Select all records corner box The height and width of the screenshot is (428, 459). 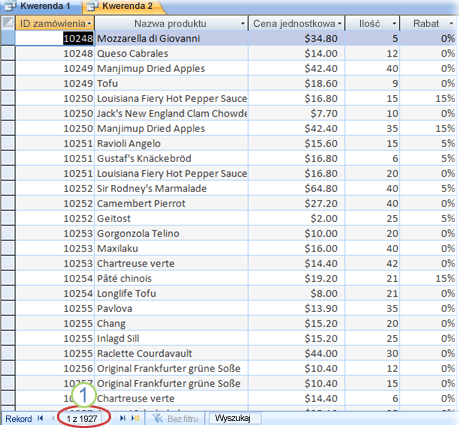(x=8, y=23)
